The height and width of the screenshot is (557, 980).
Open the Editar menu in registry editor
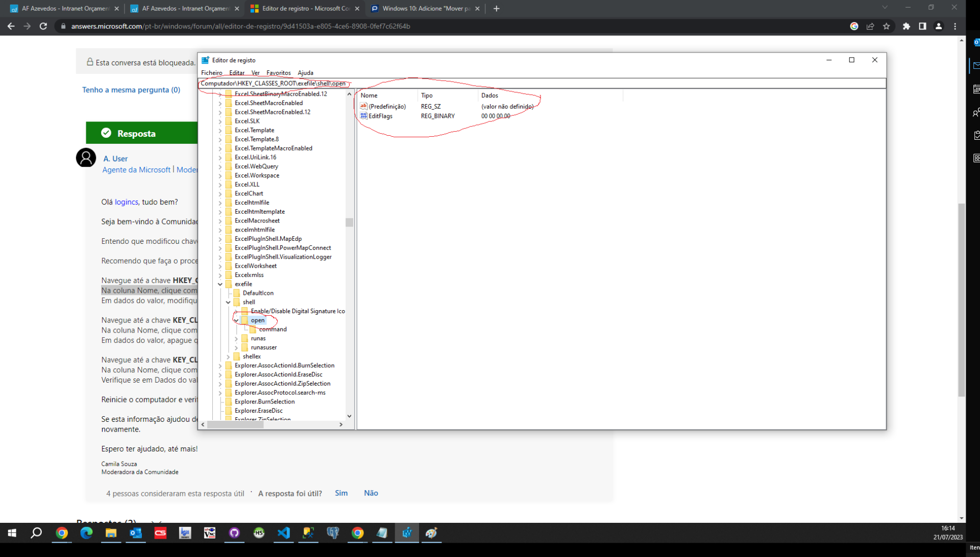pyautogui.click(x=236, y=73)
